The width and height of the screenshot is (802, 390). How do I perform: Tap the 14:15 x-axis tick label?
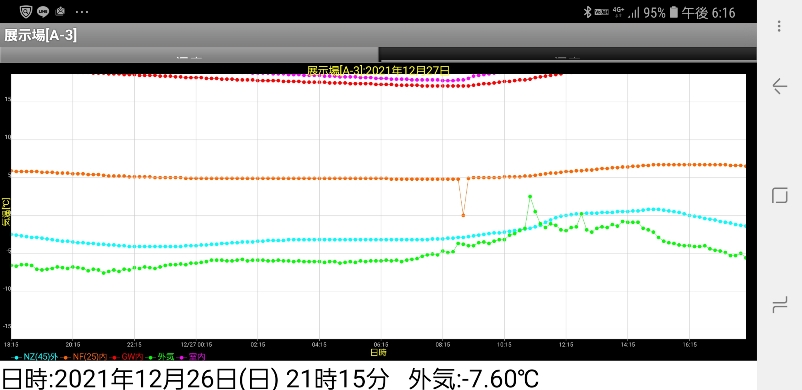coord(628,344)
